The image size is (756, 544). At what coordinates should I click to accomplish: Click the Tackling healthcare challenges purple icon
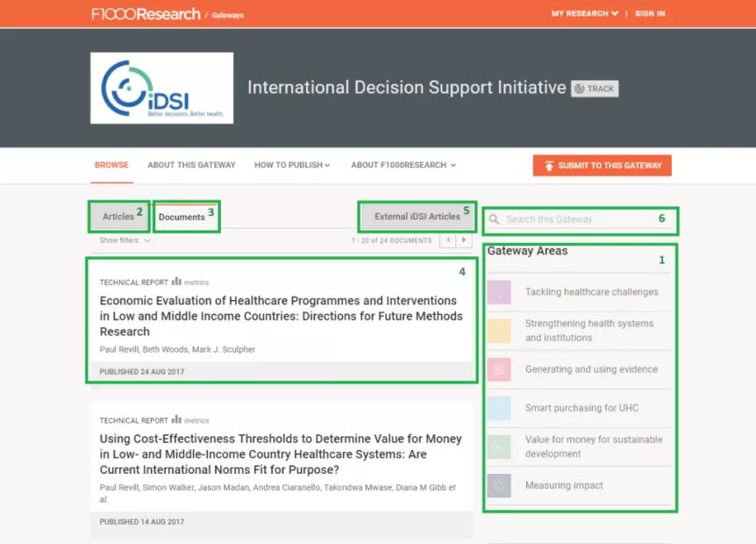pos(499,292)
